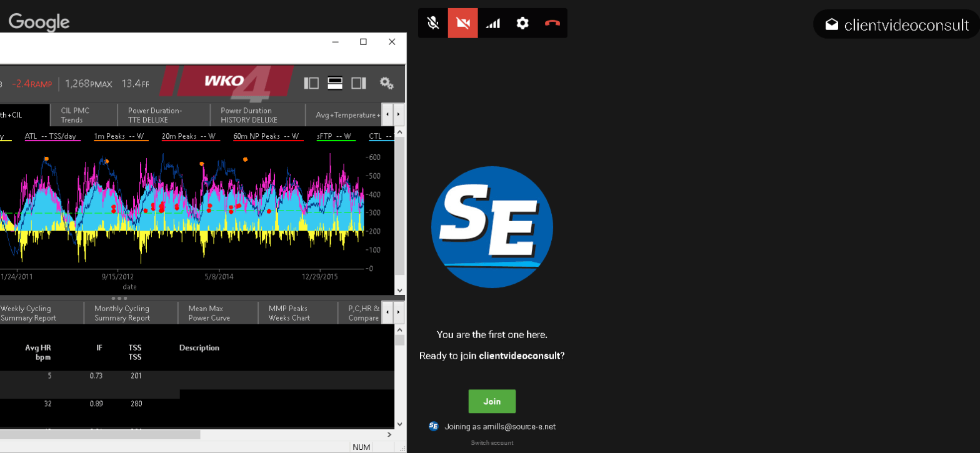Toggle the WKO4 right panel layout icon
Image resolution: width=980 pixels, height=453 pixels.
(359, 83)
